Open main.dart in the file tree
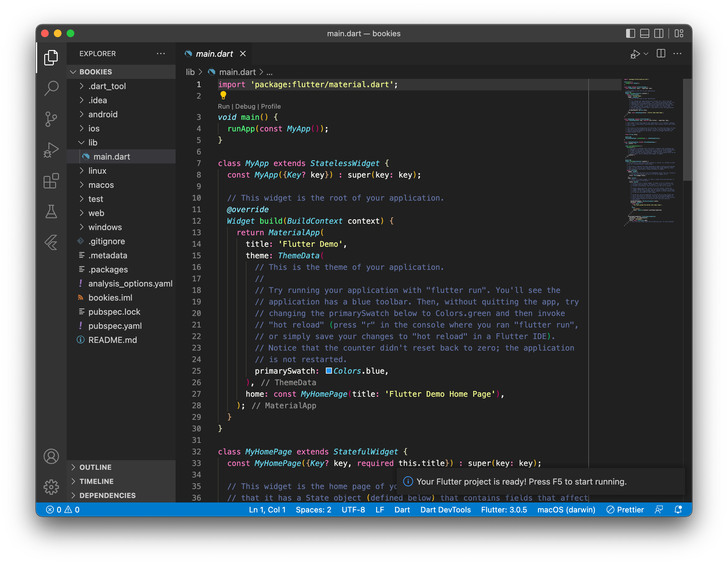Viewport: 728px width, 564px height. 122,157
